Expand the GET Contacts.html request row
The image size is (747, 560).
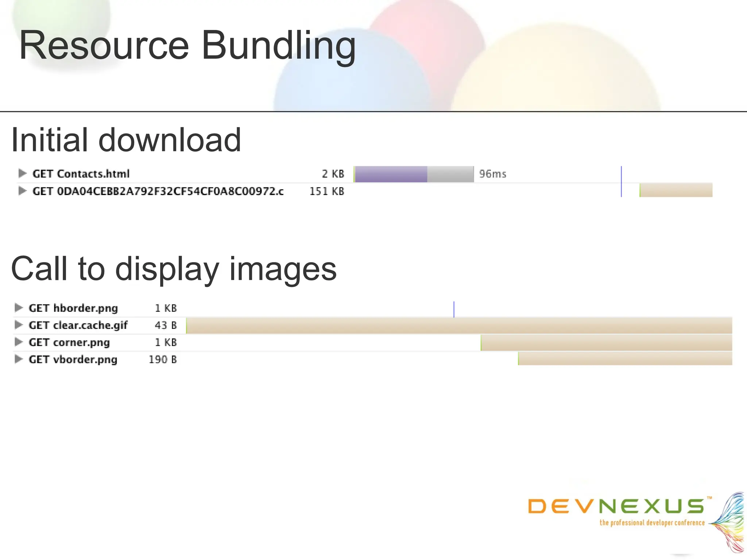[x=22, y=173]
